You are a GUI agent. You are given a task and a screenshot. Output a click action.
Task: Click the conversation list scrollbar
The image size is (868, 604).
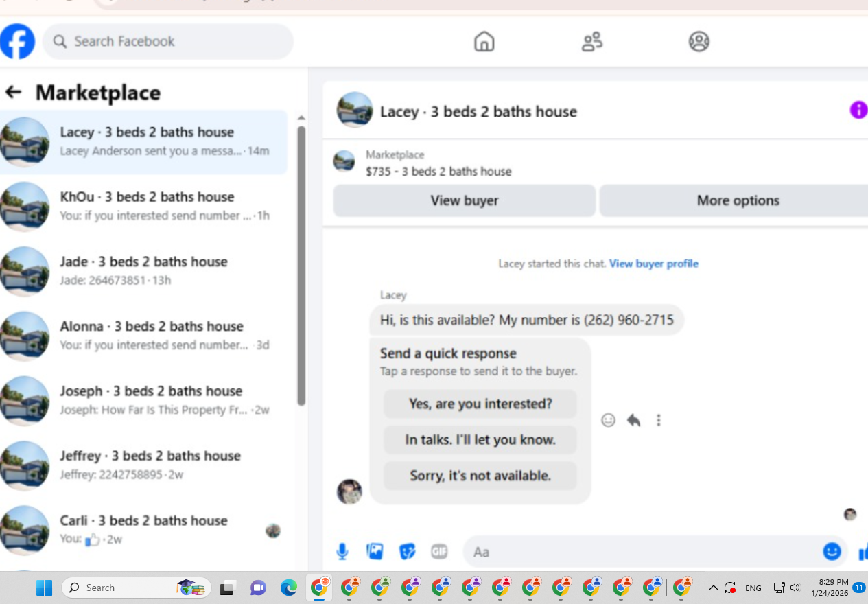point(301,265)
